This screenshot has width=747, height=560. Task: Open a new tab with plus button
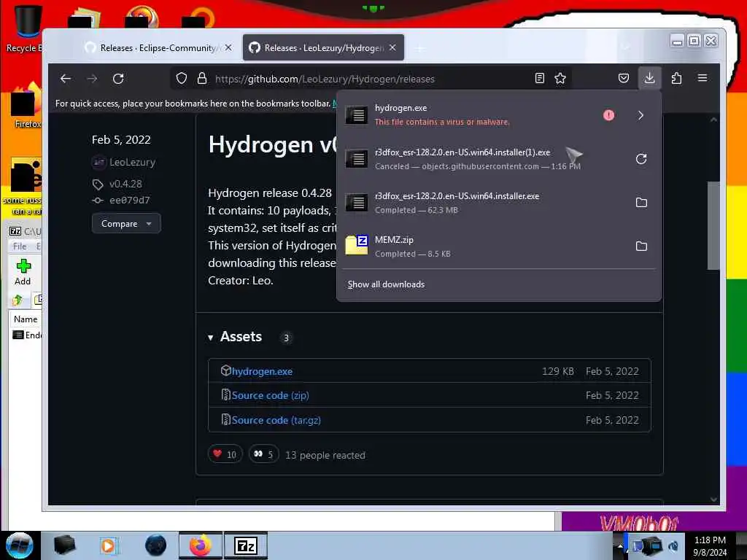click(419, 48)
